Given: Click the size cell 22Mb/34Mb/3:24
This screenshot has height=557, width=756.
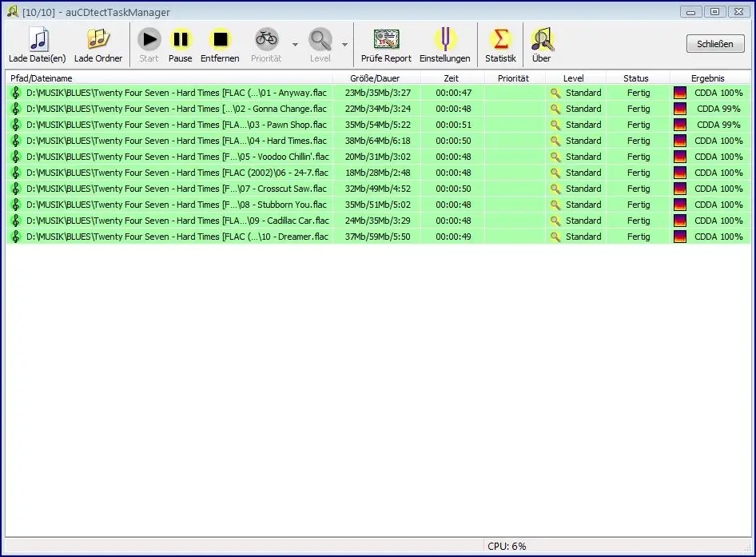Looking at the screenshot, I should 377,109.
